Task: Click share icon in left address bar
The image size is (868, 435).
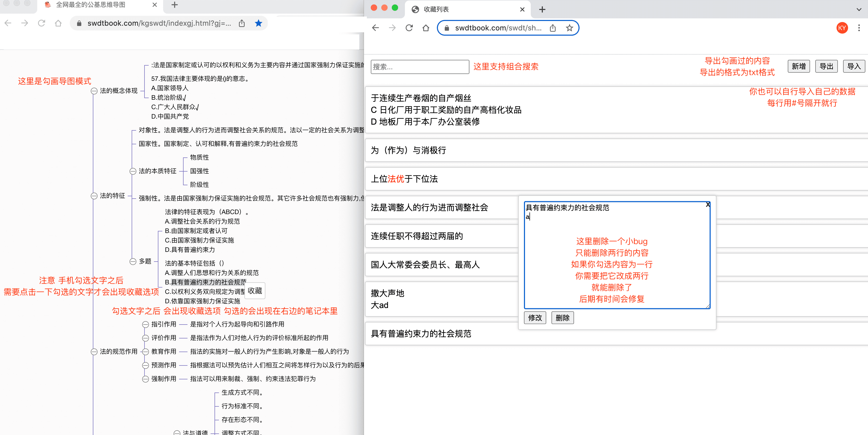Action: (242, 23)
